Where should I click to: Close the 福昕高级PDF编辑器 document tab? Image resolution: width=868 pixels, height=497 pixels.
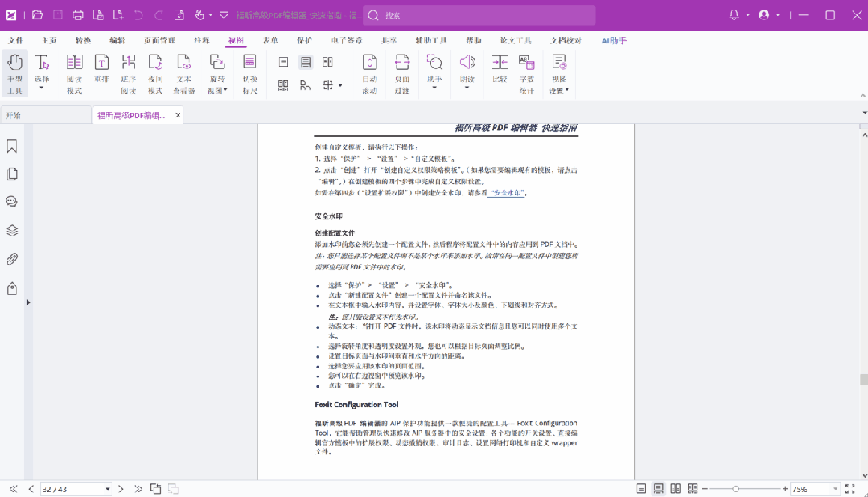point(178,115)
